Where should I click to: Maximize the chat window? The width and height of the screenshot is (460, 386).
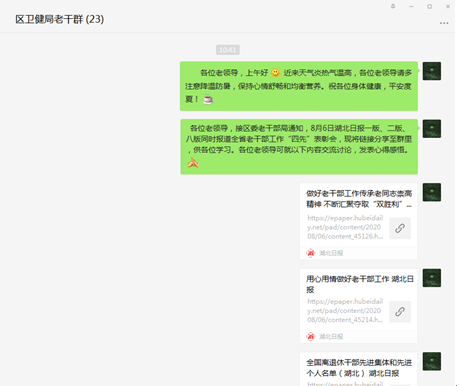click(x=430, y=6)
